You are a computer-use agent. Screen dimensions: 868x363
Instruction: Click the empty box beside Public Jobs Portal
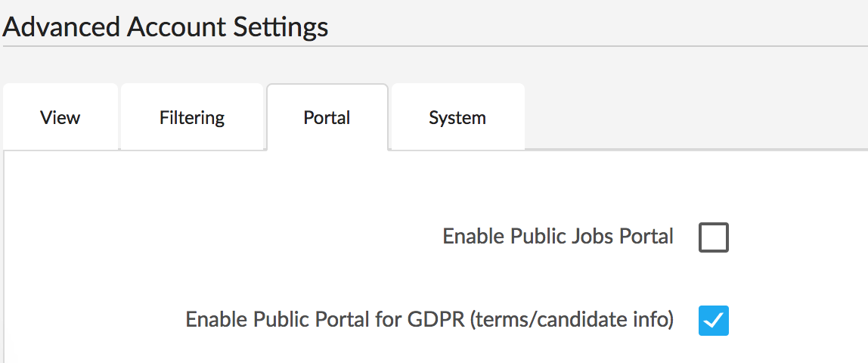tap(714, 237)
